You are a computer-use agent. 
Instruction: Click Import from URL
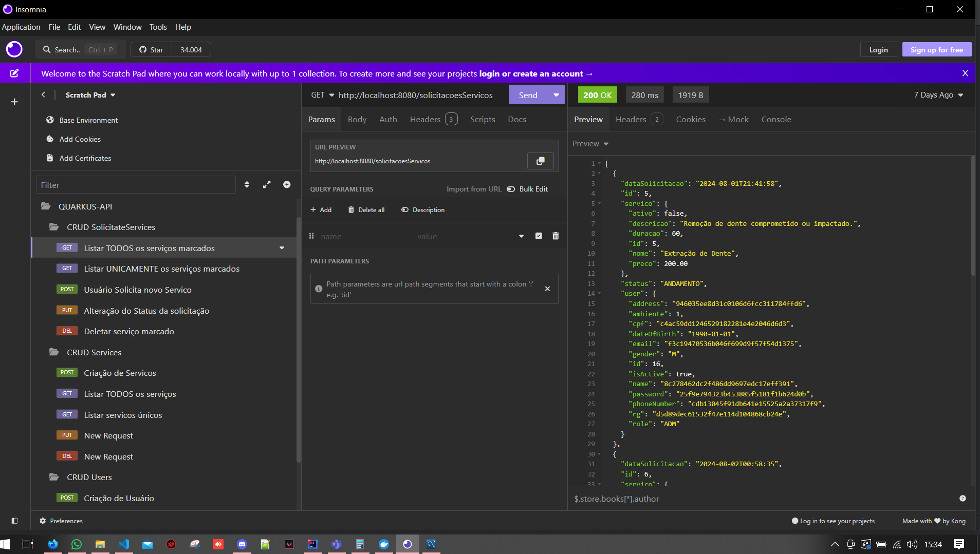pos(474,189)
